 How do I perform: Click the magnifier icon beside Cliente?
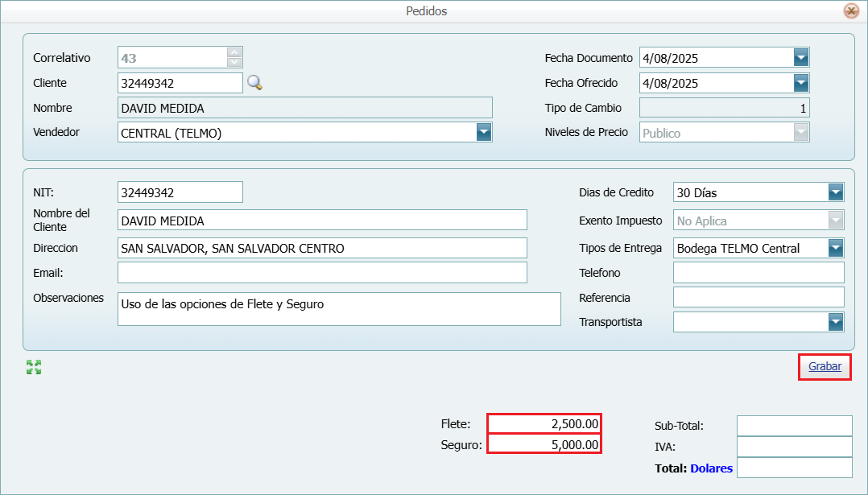coord(254,83)
